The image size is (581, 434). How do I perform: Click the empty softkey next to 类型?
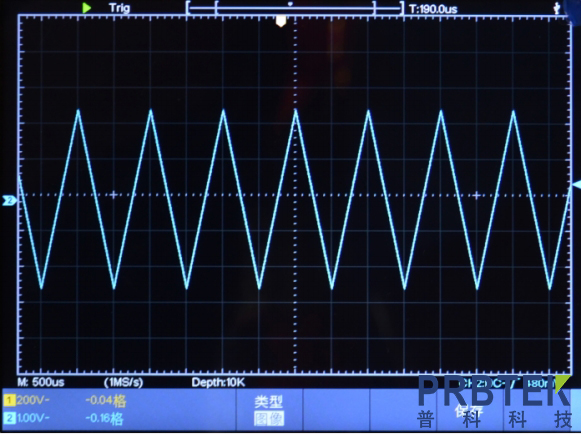[x=336, y=410]
